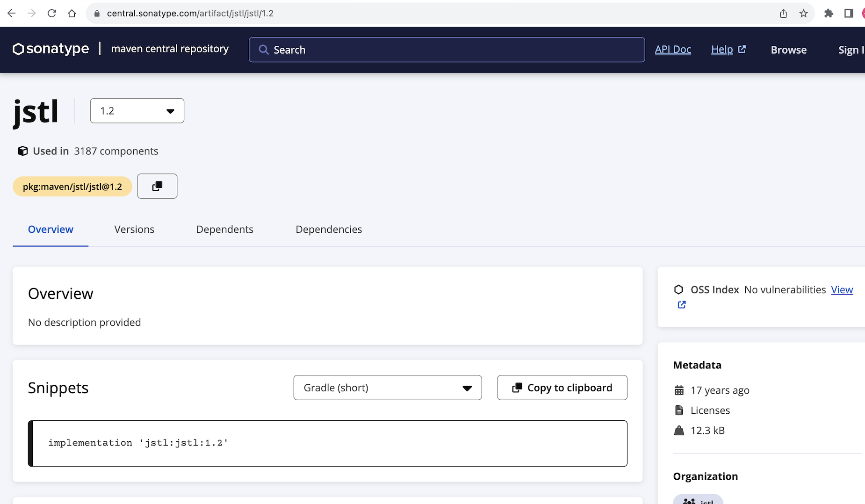865x504 pixels.
Task: Click the Snippets heading
Action: 58,388
